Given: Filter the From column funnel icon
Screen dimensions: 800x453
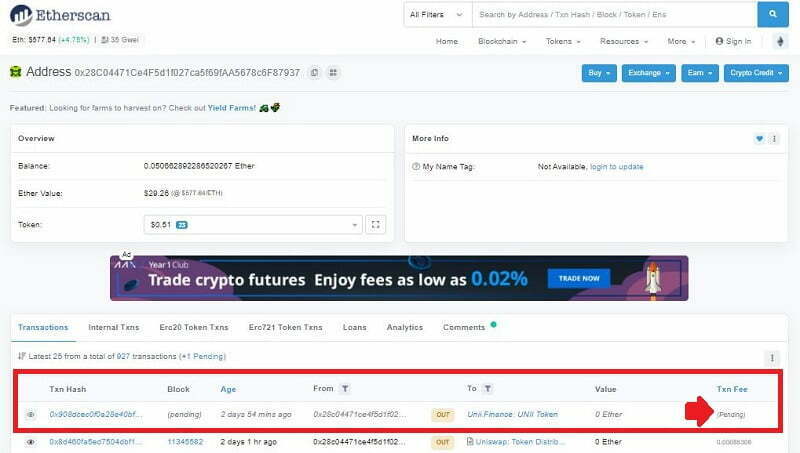Looking at the screenshot, I should (345, 389).
